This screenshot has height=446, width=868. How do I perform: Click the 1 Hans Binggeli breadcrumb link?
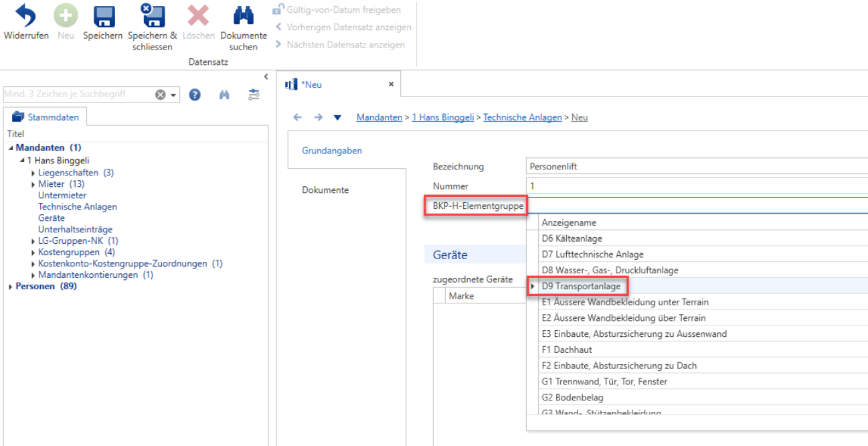[443, 117]
